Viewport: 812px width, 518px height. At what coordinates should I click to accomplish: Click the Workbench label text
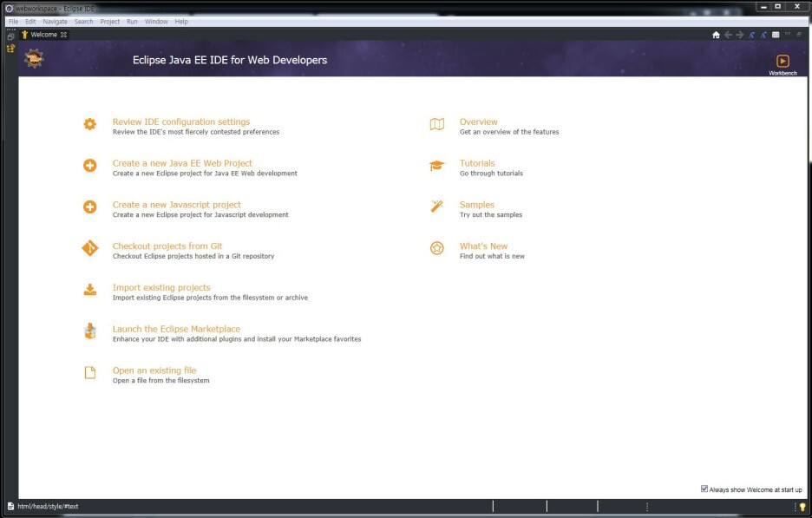(x=783, y=73)
